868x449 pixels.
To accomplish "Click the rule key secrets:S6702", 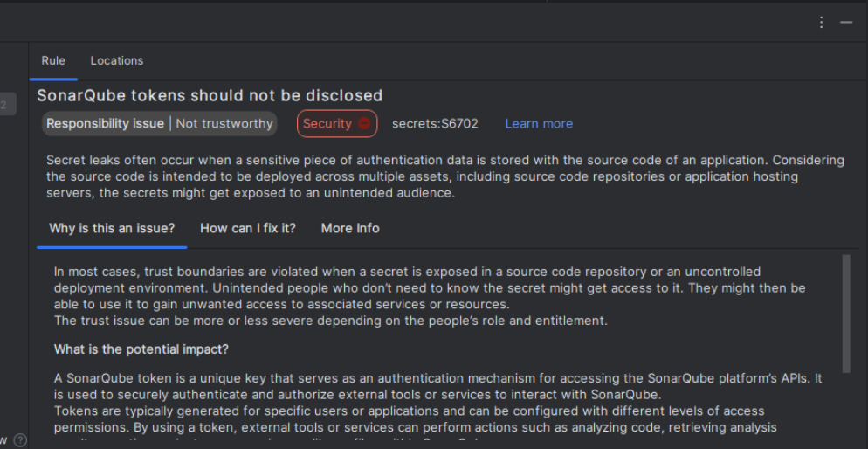I will pos(435,123).
